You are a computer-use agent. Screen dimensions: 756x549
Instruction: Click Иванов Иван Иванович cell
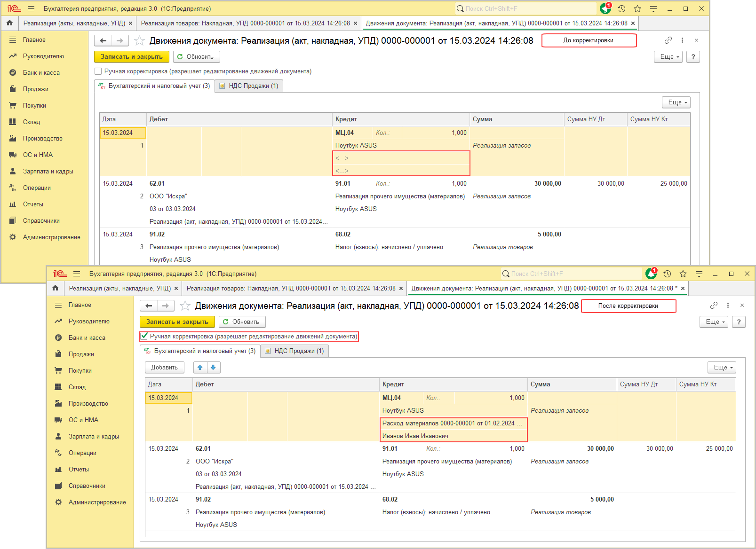pyautogui.click(x=454, y=436)
